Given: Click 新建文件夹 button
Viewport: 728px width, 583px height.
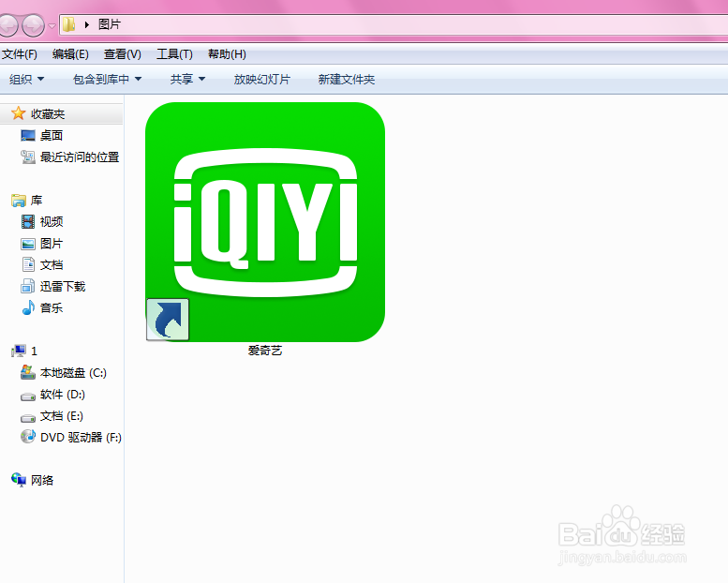Looking at the screenshot, I should click(x=347, y=80).
